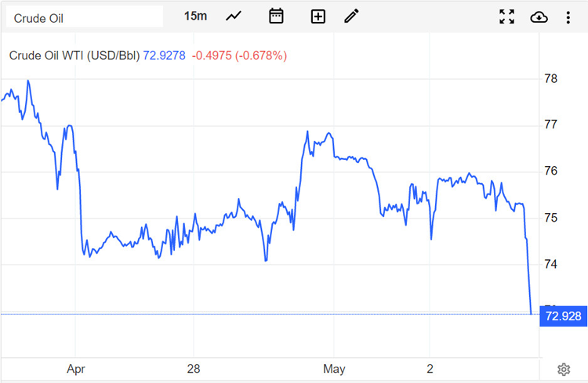Click the legend price value 72.9278
The height and width of the screenshot is (383, 588).
click(164, 56)
